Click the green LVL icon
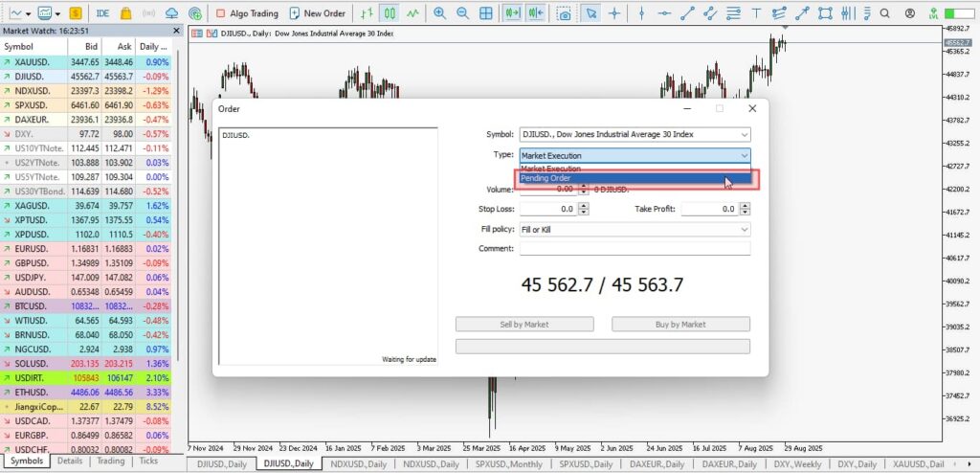The width and height of the screenshot is (980, 473). [933, 13]
